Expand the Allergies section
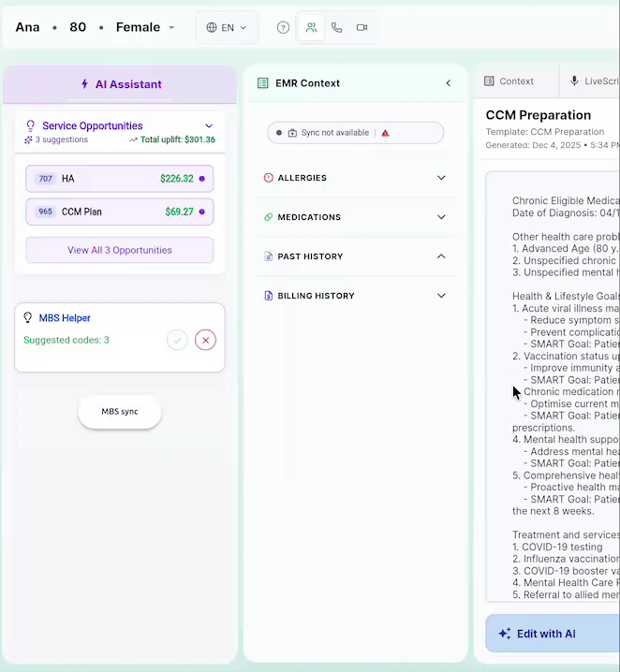 441,178
